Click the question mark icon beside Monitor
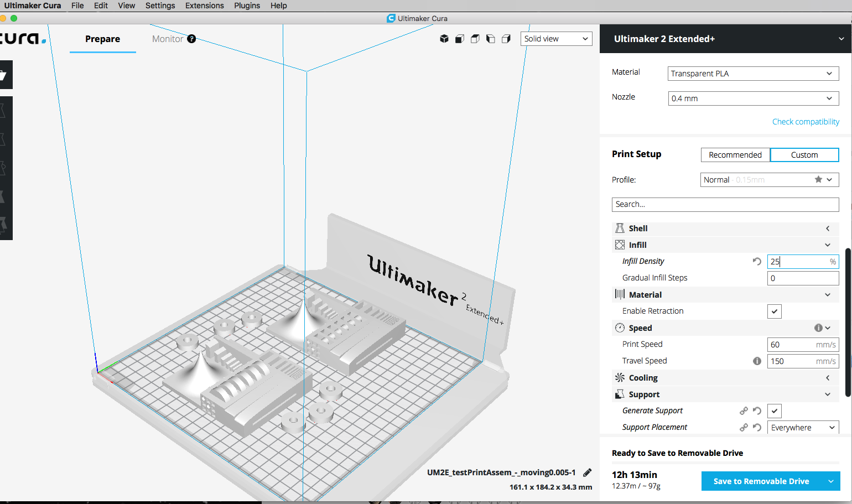The height and width of the screenshot is (504, 852). [x=191, y=39]
